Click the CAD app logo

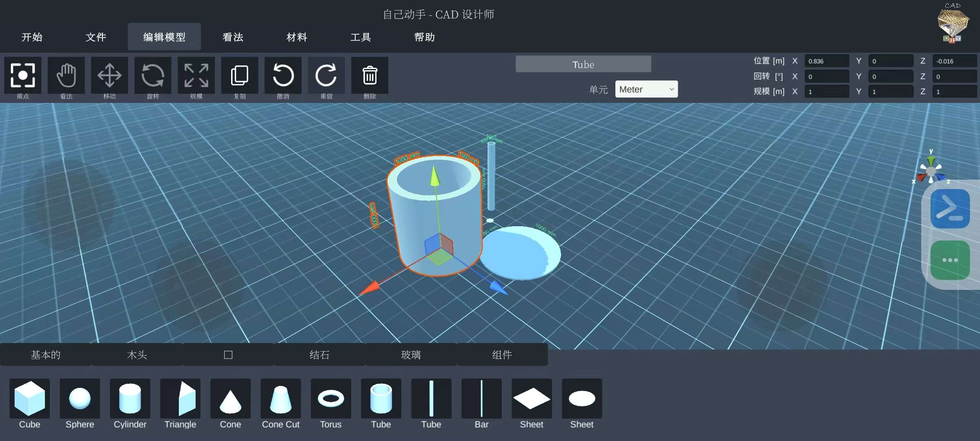click(953, 24)
